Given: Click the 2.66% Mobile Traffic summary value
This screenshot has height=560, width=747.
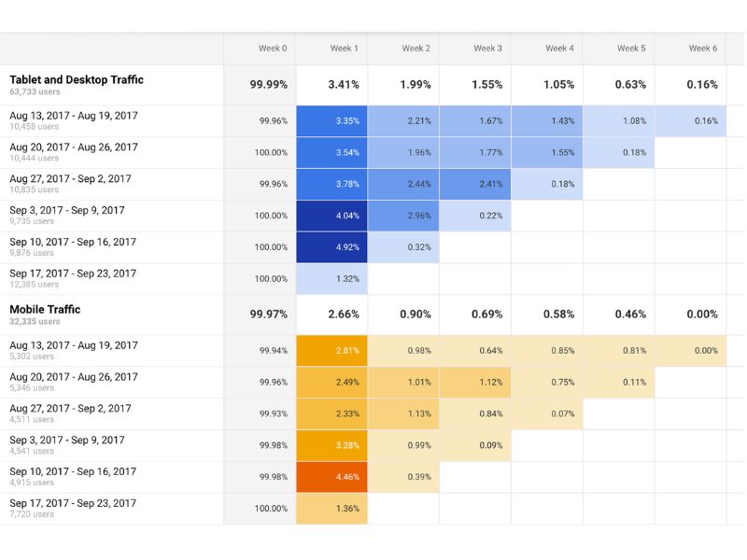Looking at the screenshot, I should (x=344, y=315).
